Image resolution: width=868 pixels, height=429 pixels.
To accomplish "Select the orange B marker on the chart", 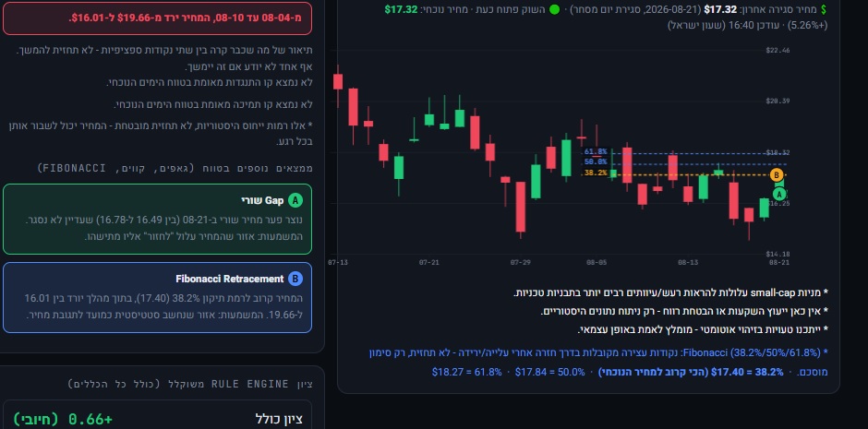I will click(x=776, y=176).
